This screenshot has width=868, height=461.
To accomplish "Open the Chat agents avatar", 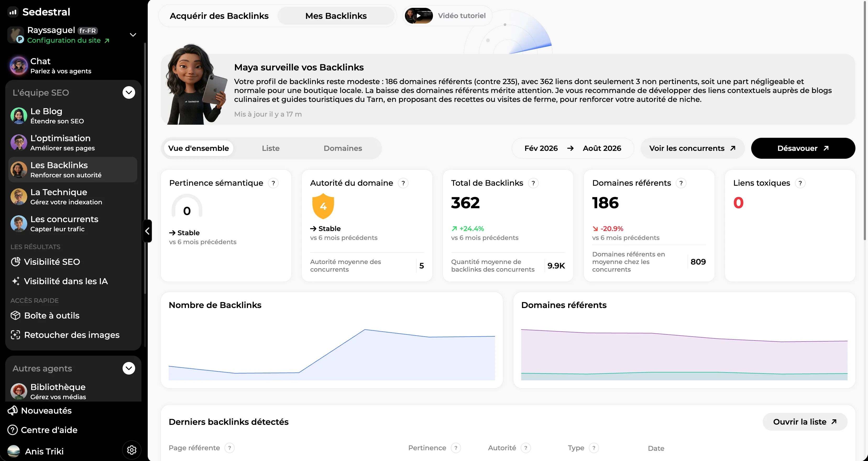I will coord(19,66).
